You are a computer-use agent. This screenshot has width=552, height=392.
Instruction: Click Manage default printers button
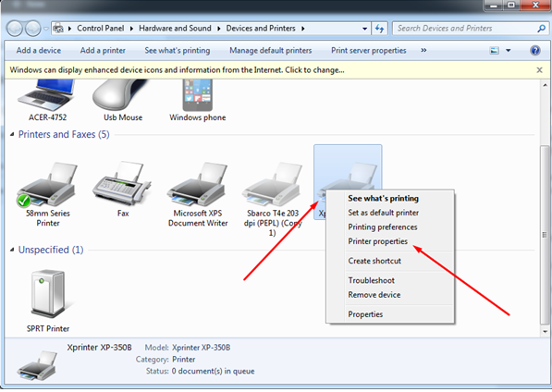[270, 51]
